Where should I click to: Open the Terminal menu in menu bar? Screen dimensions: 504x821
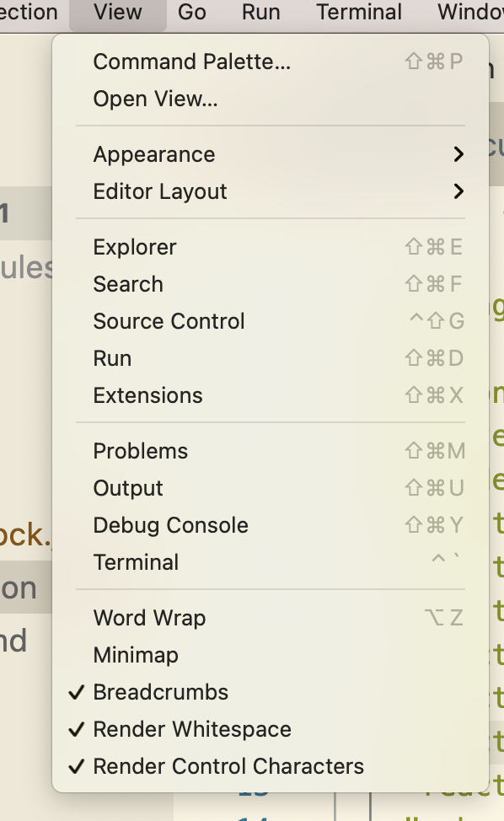tap(359, 13)
